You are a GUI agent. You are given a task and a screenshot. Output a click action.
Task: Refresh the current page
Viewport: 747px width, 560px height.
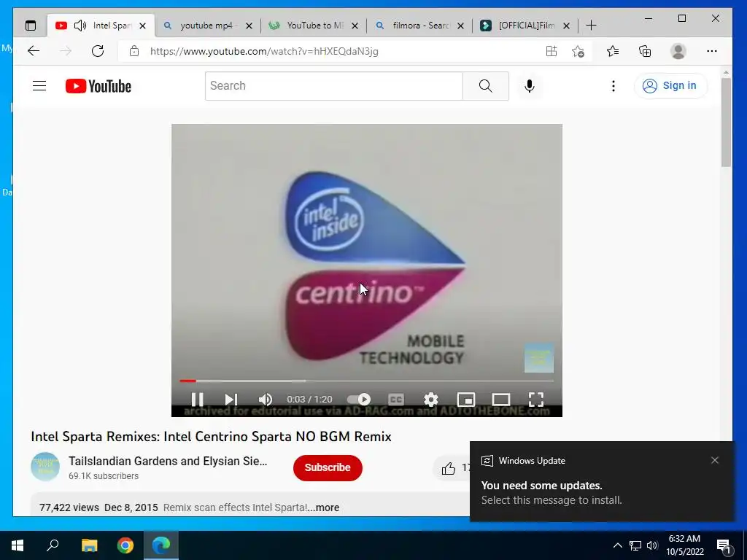tap(98, 51)
